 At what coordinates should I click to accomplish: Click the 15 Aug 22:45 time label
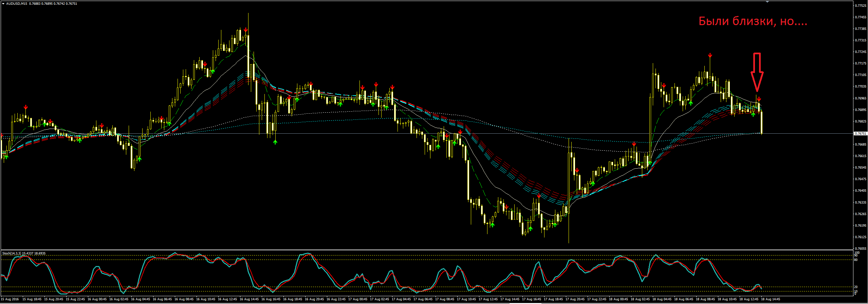coord(75,299)
